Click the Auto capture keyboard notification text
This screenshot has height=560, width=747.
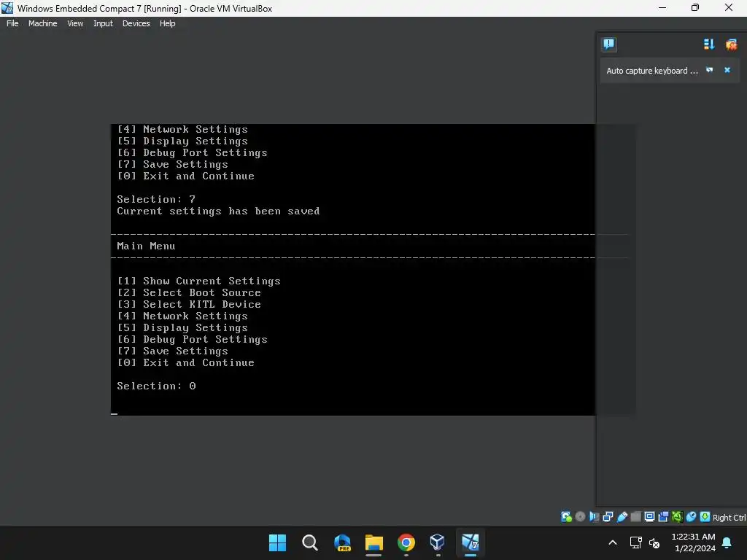click(x=651, y=71)
